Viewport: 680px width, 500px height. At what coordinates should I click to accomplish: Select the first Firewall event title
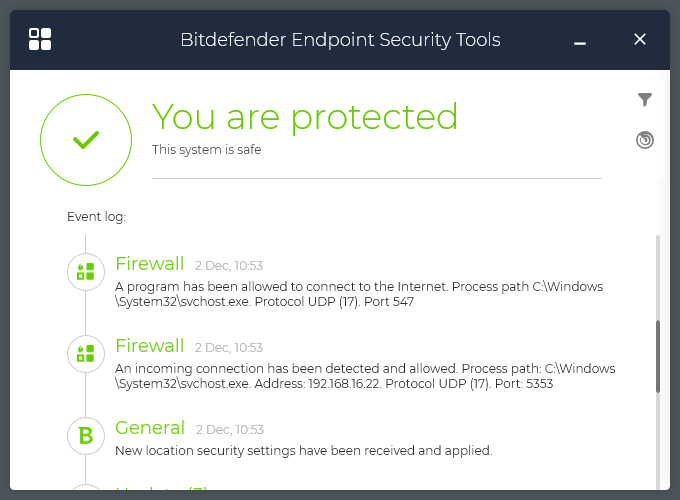point(150,264)
